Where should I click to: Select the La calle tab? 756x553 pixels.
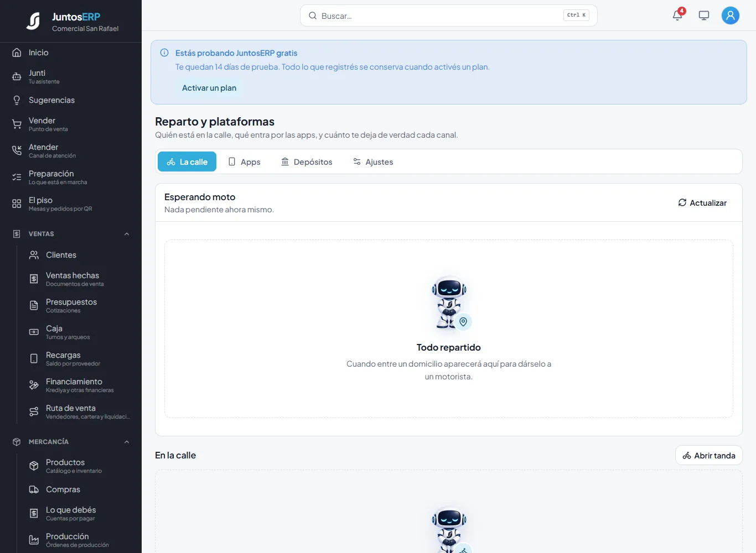[187, 161]
